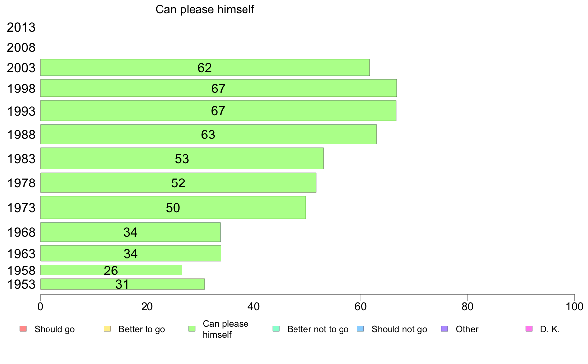Image resolution: width=588 pixels, height=364 pixels.
Task: Click the 1988 bar showing 63
Action: [x=208, y=134]
